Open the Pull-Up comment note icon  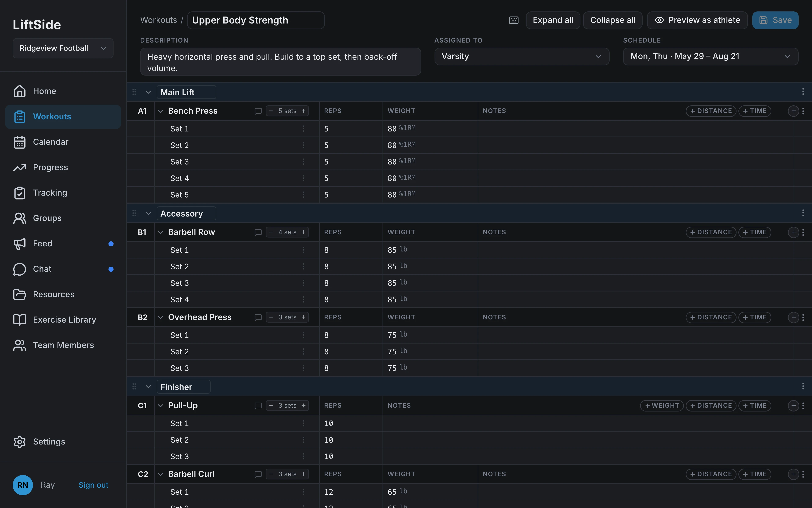point(258,406)
